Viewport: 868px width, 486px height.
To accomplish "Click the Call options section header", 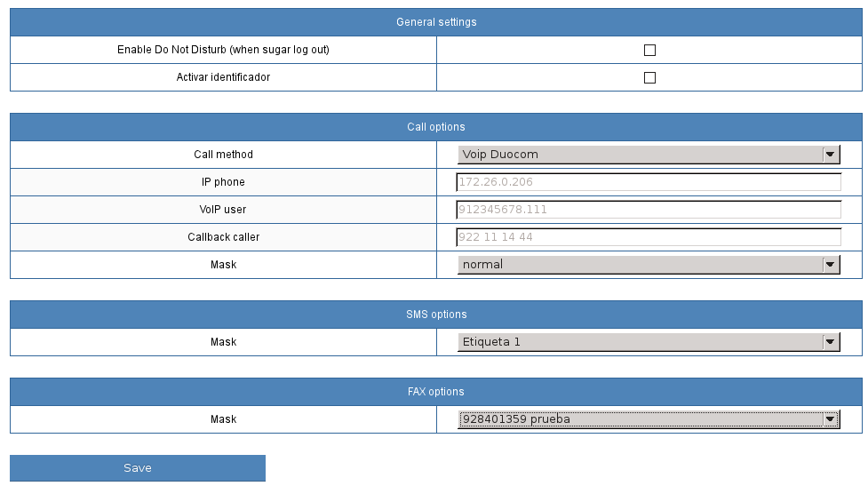I will [435, 127].
